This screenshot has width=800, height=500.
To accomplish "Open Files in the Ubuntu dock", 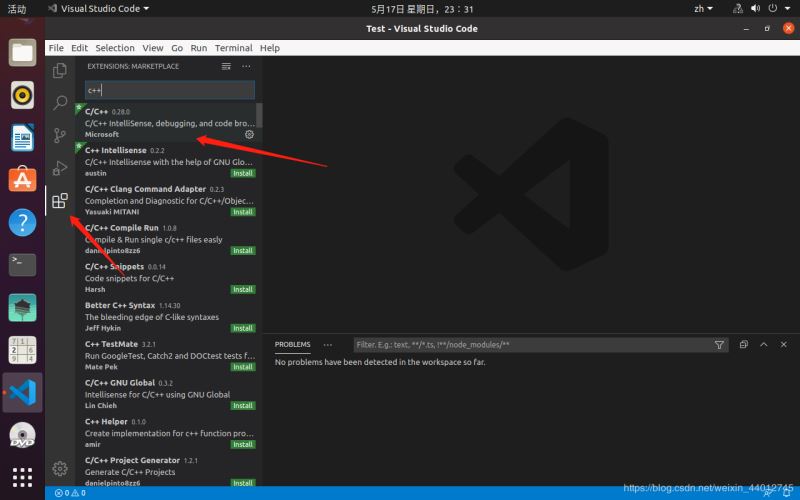I will [22, 52].
